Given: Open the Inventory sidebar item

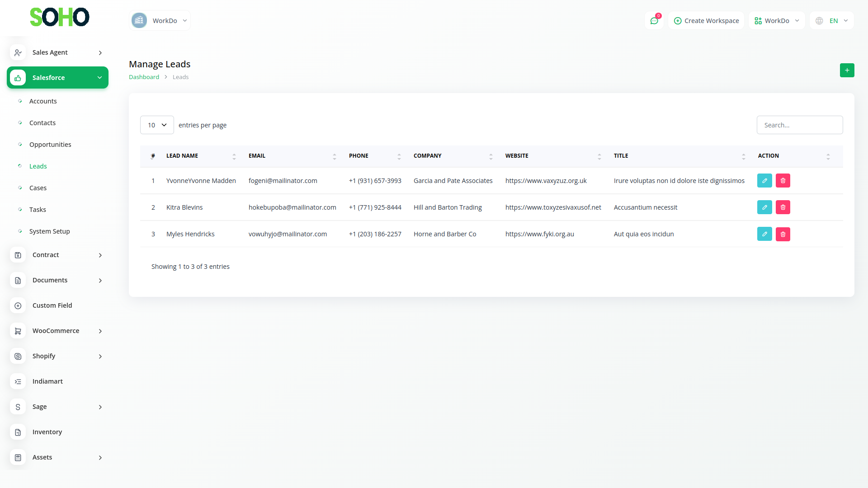Looking at the screenshot, I should (47, 432).
